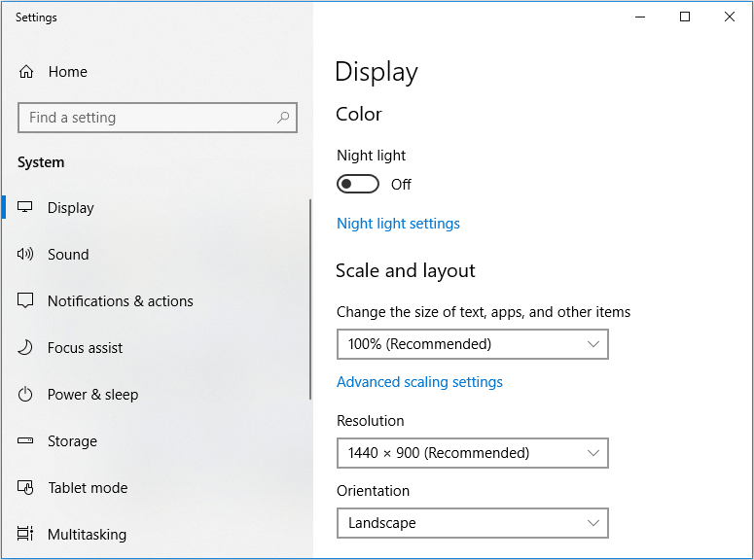The image size is (754, 560).
Task: Go to the Storage settings page
Action: [x=72, y=441]
